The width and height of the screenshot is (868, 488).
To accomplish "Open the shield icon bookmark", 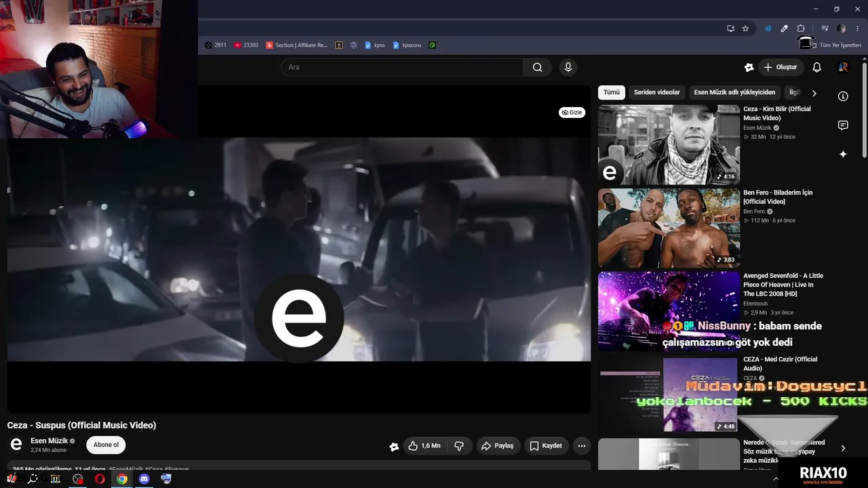I will pyautogui.click(x=353, y=45).
